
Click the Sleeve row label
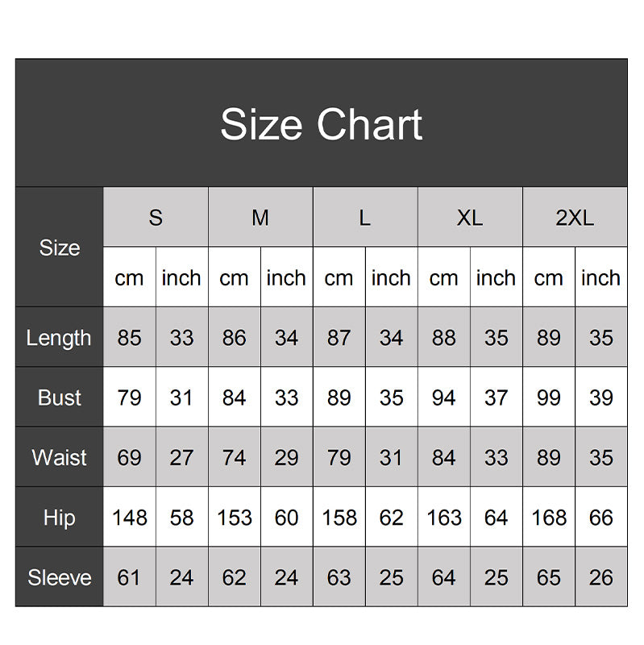point(59,576)
